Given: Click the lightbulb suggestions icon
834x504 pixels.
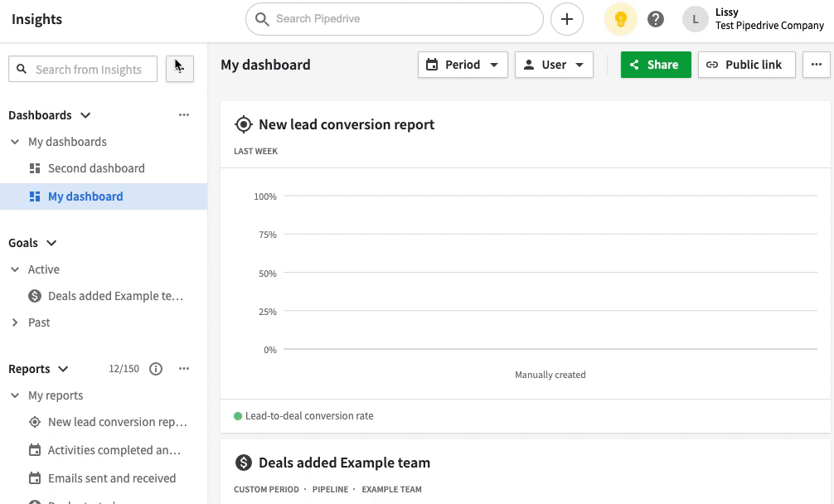Looking at the screenshot, I should point(620,18).
